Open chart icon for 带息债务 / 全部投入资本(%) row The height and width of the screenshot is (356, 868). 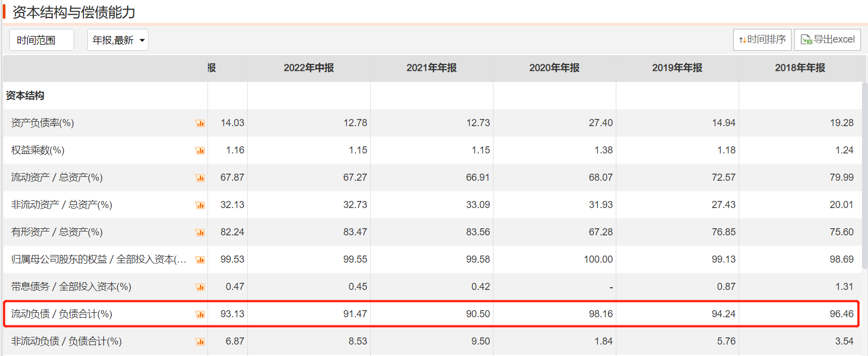pyautogui.click(x=200, y=287)
